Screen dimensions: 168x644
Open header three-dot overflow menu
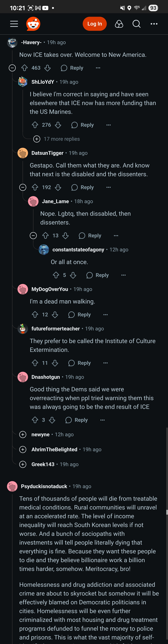(x=154, y=24)
